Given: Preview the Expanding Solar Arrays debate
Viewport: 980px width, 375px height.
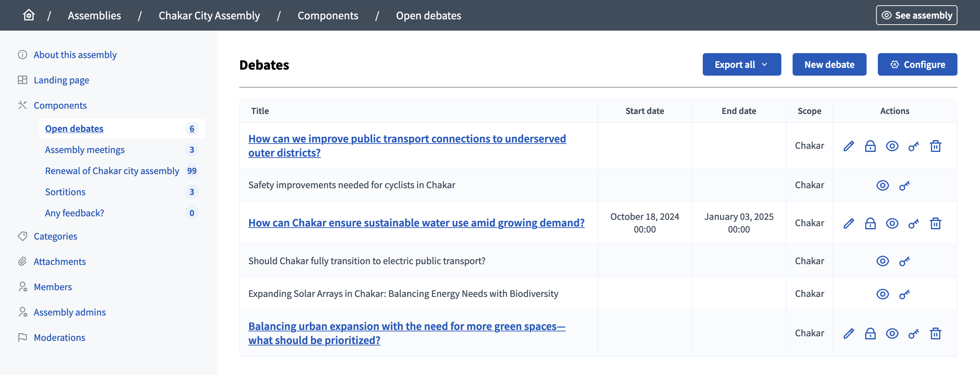Looking at the screenshot, I should click(x=882, y=294).
